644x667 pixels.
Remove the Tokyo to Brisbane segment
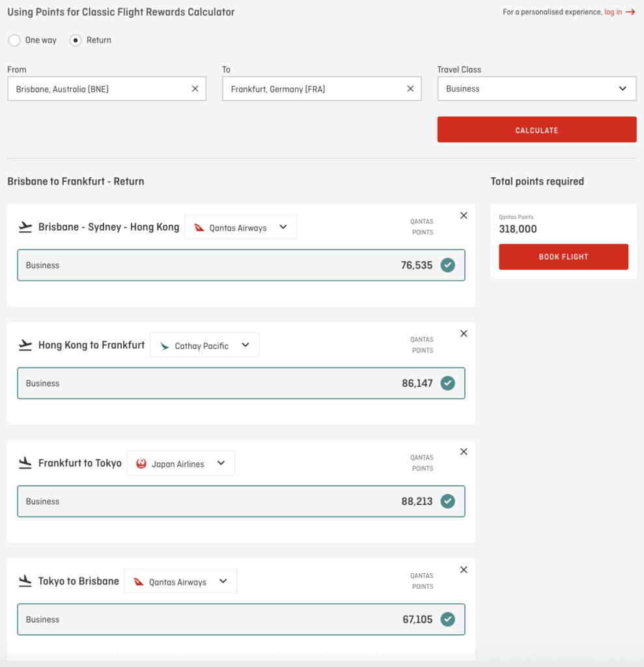point(464,569)
